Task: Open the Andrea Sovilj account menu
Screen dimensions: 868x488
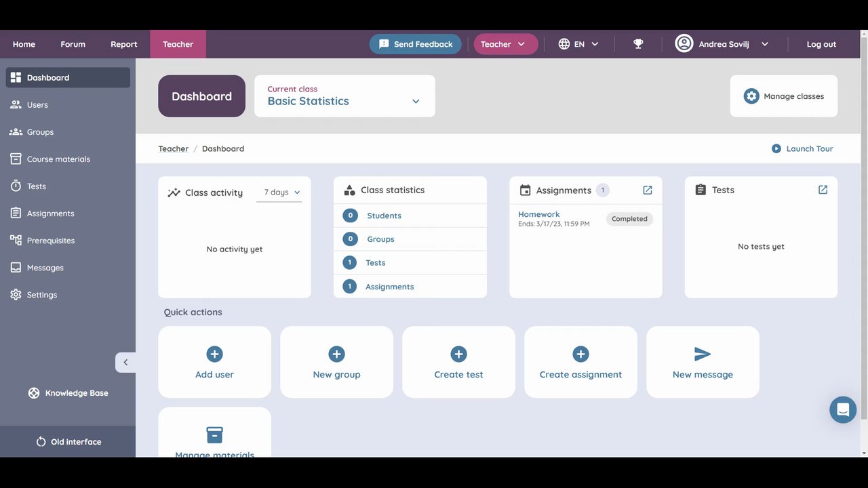Action: [x=722, y=44]
